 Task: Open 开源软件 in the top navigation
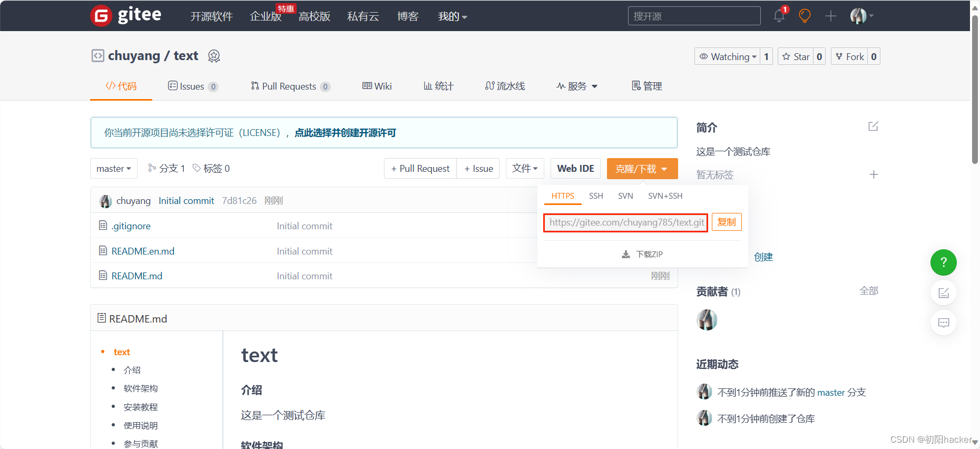click(x=211, y=16)
